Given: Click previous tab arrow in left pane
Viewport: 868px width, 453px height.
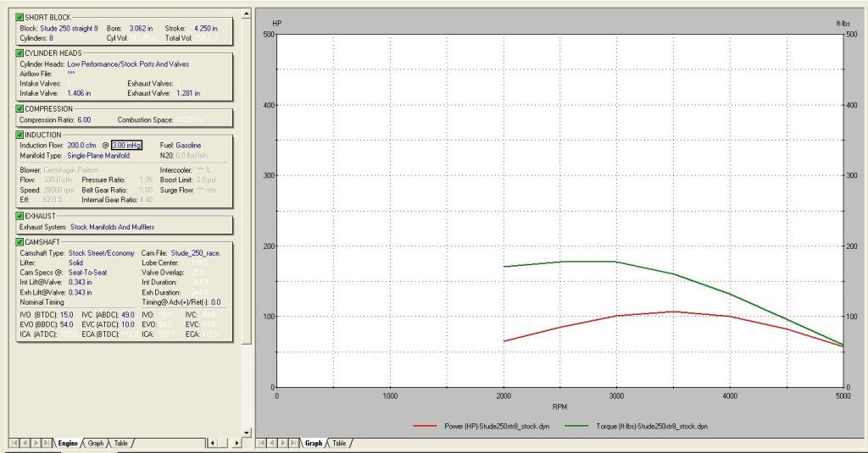Looking at the screenshot, I should tap(25, 443).
